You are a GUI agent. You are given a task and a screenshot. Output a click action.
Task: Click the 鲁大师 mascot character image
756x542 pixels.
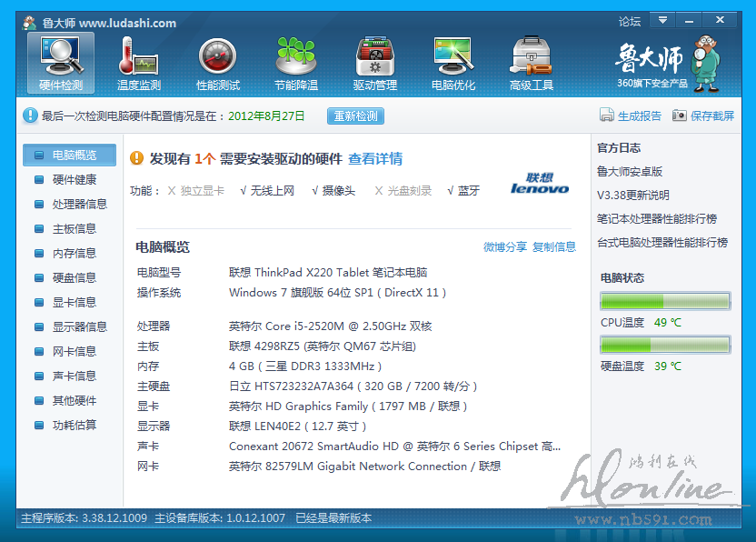point(706,64)
